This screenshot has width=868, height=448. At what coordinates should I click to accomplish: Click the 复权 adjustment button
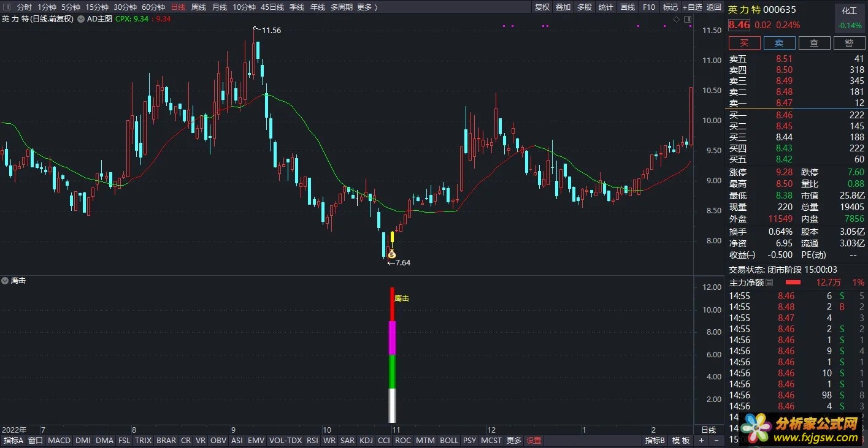pyautogui.click(x=542, y=7)
